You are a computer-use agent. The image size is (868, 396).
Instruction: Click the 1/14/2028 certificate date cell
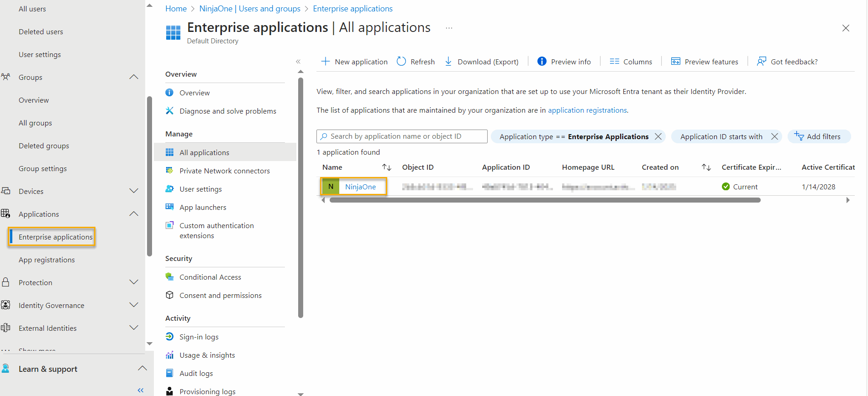point(818,187)
